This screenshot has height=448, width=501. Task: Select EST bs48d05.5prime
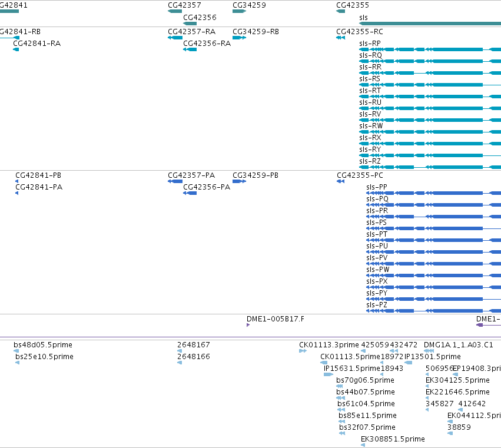point(43,345)
